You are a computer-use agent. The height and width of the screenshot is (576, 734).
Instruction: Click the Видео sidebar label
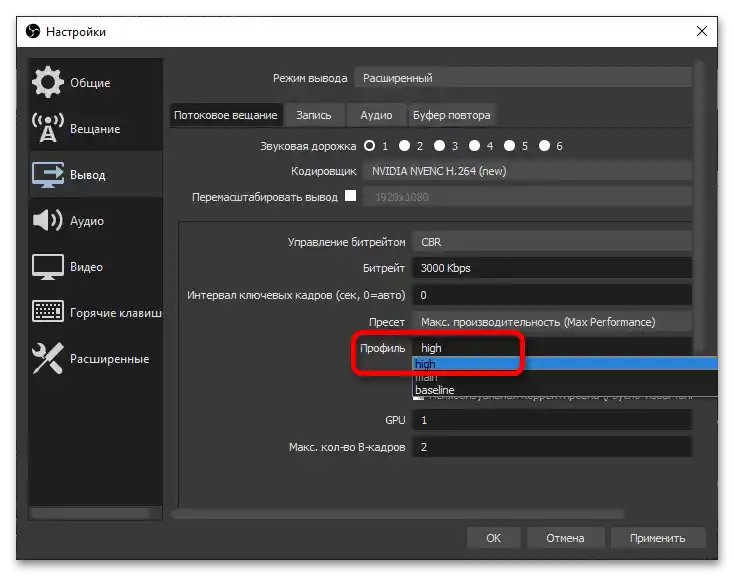click(x=86, y=267)
